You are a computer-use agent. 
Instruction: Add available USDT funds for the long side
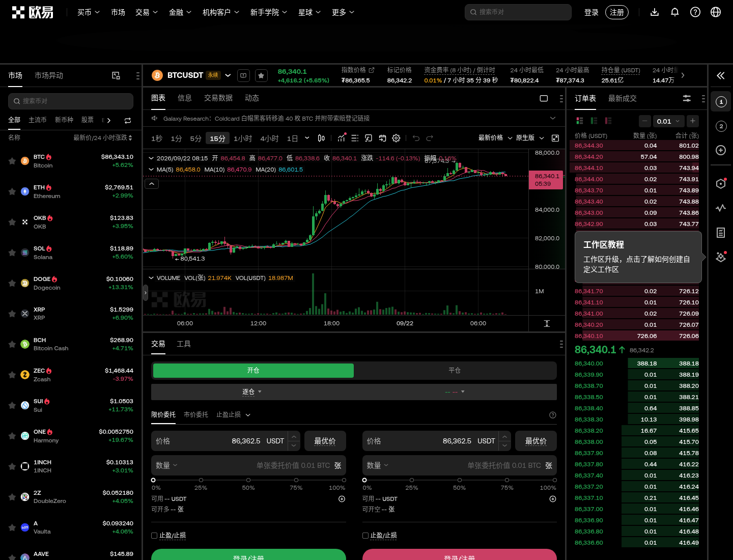coord(342,499)
